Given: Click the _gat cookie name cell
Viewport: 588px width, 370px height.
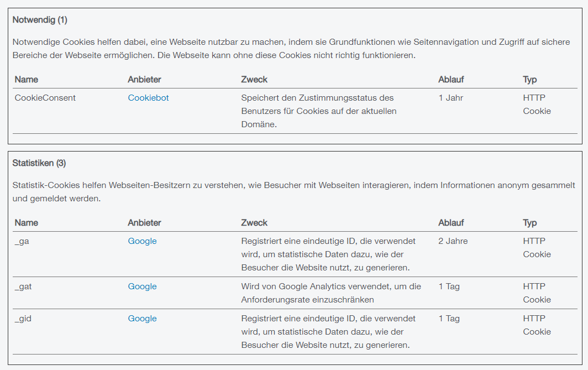Looking at the screenshot, I should tap(24, 286).
